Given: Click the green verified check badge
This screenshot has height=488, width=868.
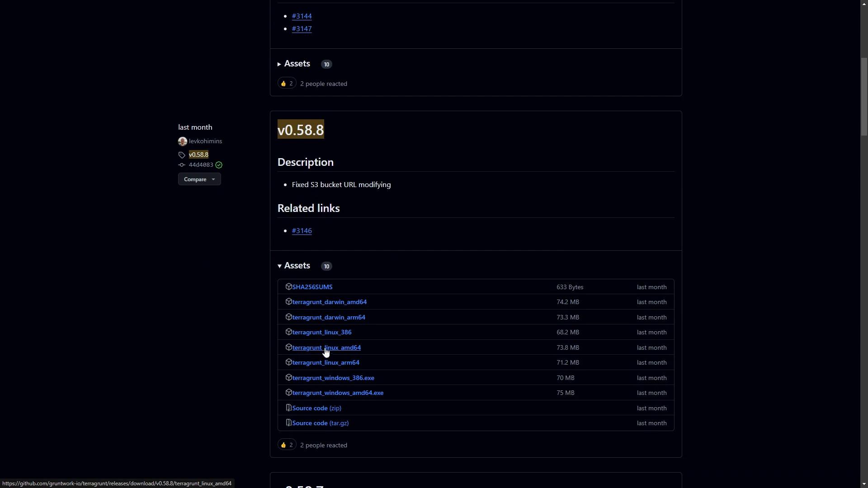Looking at the screenshot, I should pos(219,165).
